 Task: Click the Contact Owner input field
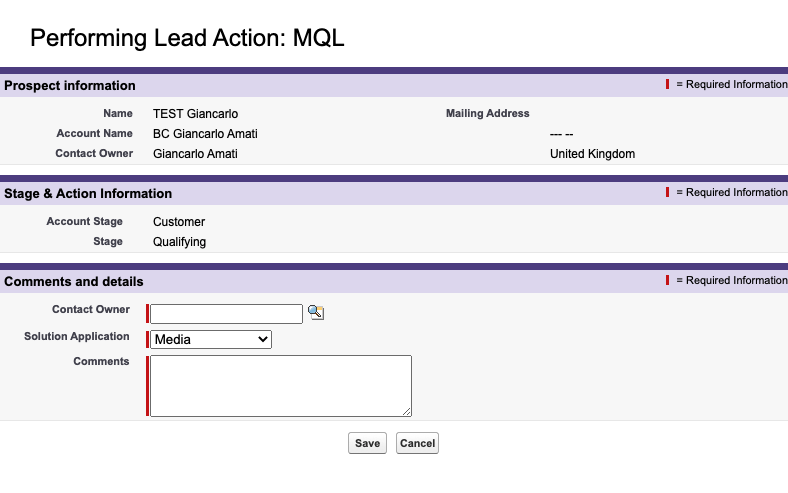[226, 314]
